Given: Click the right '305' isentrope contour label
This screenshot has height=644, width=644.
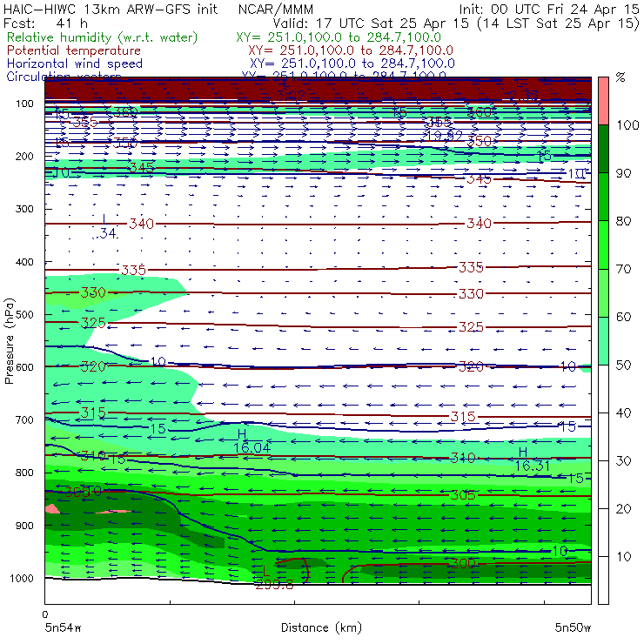Looking at the screenshot, I should pyautogui.click(x=463, y=495).
